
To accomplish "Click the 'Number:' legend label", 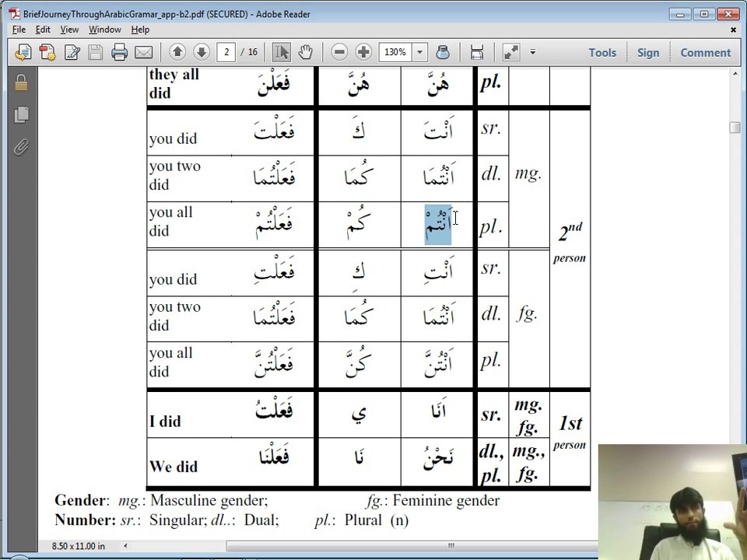I will tap(86, 520).
